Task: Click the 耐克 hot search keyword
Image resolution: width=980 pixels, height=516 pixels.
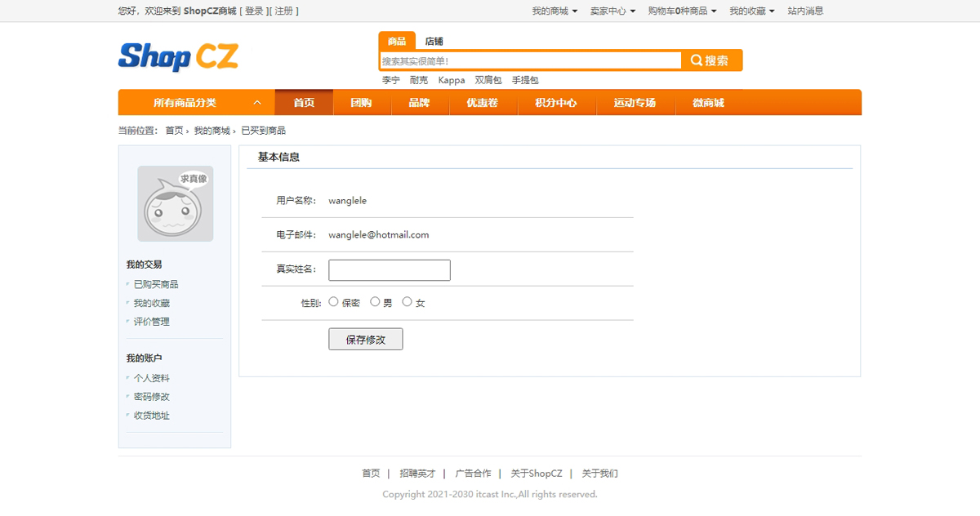Action: pyautogui.click(x=419, y=80)
